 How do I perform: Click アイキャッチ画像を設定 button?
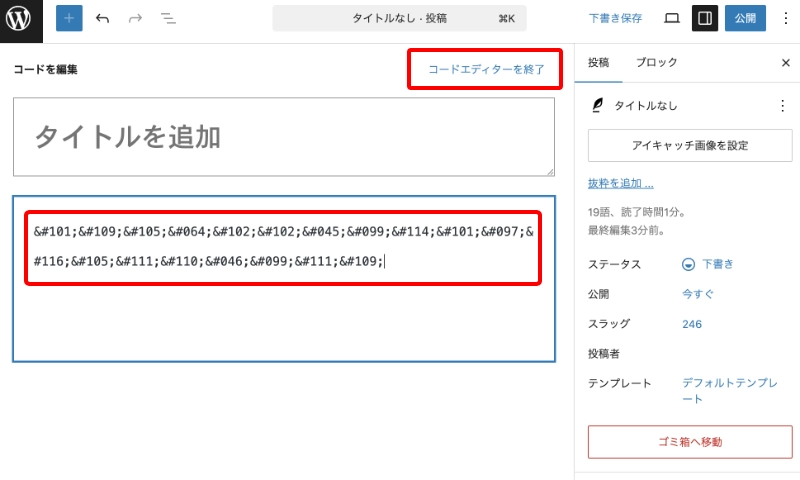[x=690, y=145]
